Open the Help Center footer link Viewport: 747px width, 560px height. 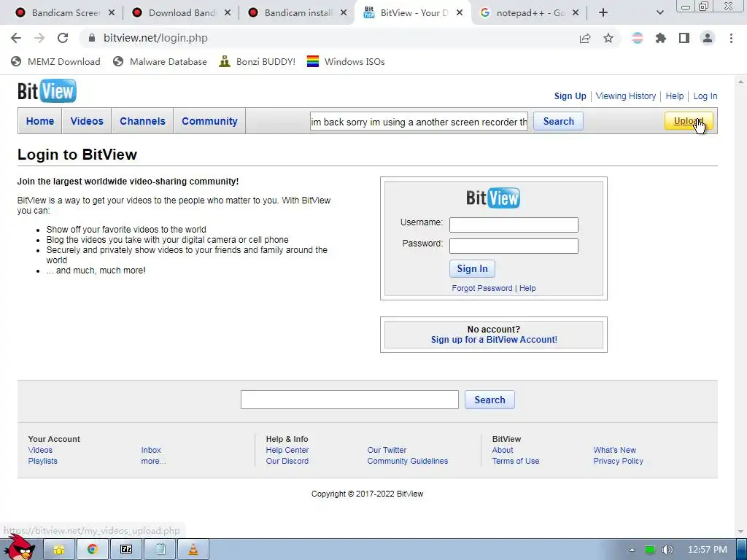pyautogui.click(x=287, y=450)
